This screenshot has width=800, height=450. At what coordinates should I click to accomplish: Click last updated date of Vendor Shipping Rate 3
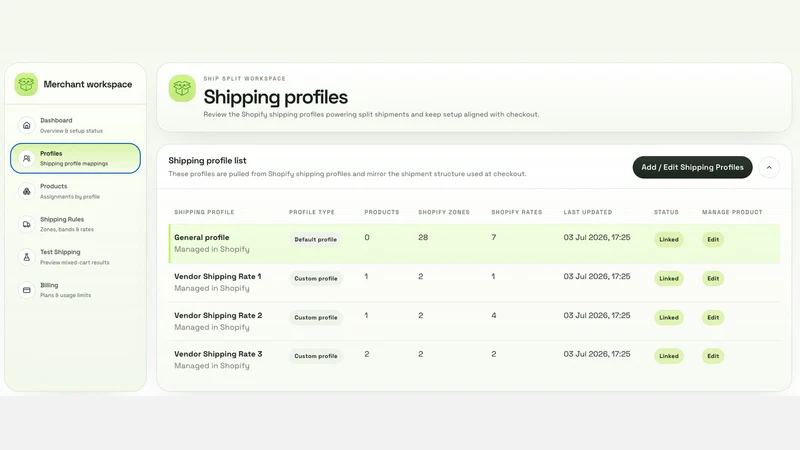click(x=597, y=354)
